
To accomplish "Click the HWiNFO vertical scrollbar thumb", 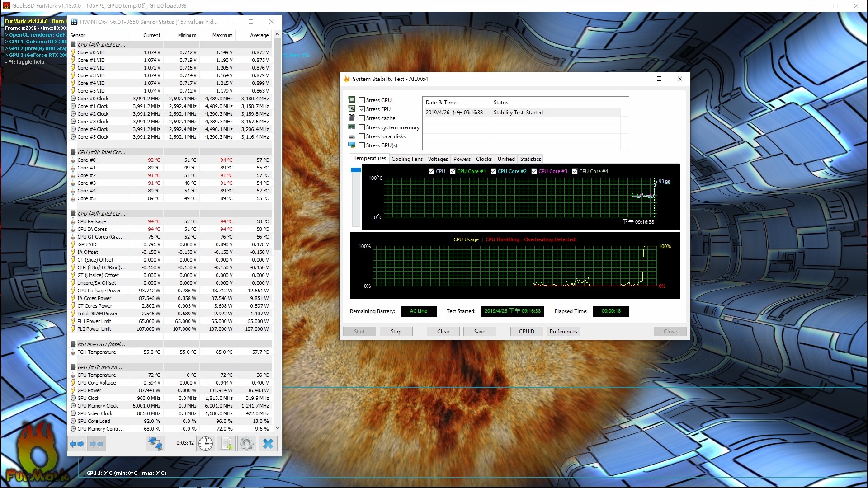I will tap(277, 145).
